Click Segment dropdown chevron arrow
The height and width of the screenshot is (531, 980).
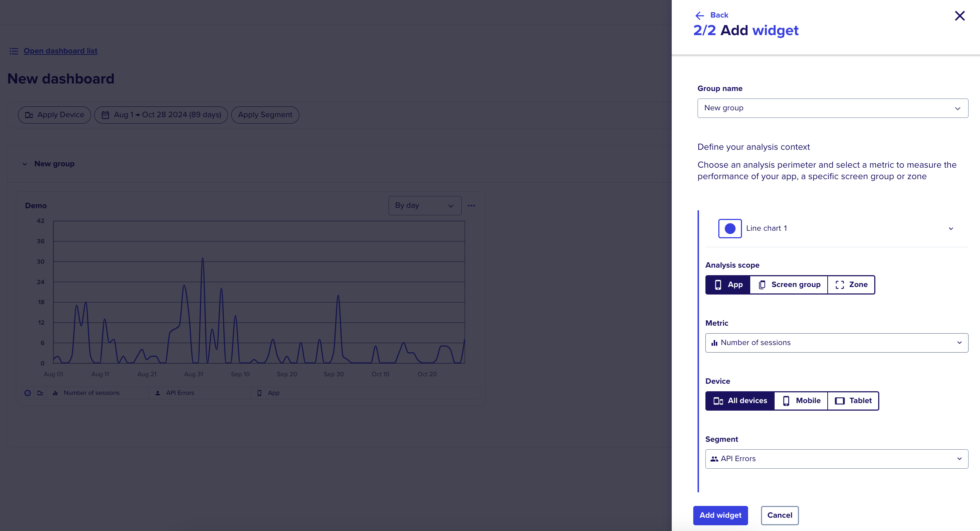click(x=959, y=459)
